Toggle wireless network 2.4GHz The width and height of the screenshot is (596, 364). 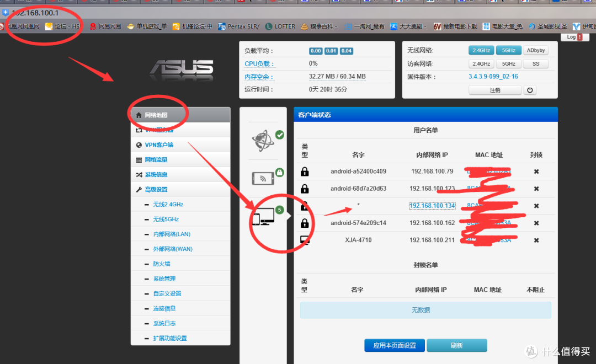481,50
